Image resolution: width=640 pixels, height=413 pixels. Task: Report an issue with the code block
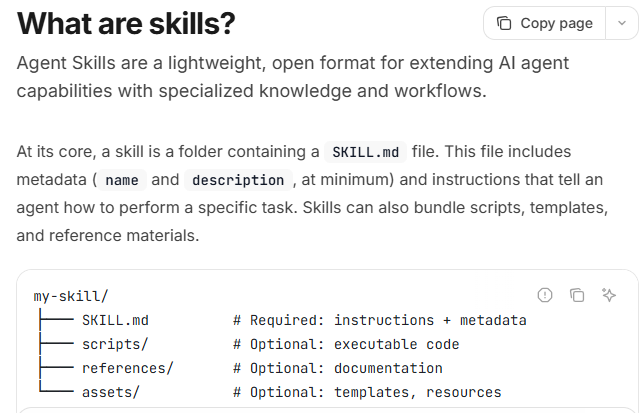coord(545,294)
